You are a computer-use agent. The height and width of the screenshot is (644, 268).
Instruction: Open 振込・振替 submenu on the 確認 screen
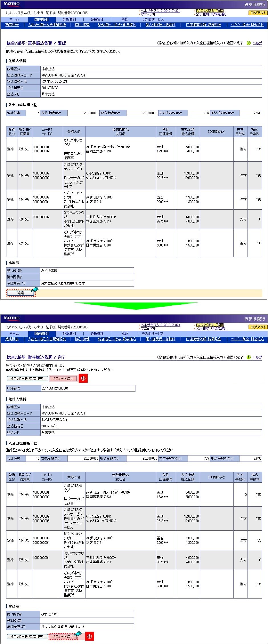coord(82,25)
